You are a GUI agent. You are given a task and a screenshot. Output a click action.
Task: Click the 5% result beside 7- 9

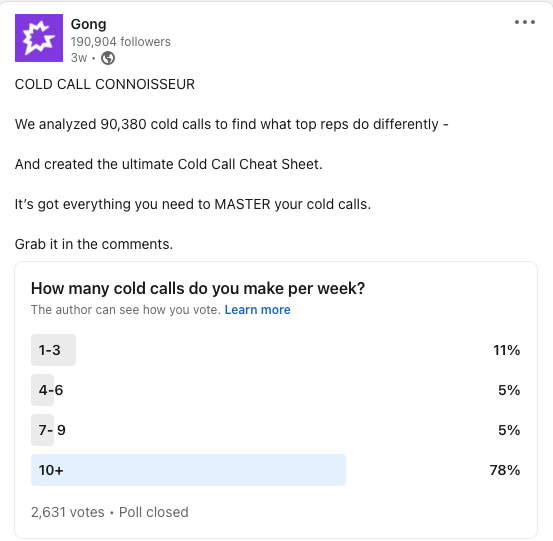point(509,430)
